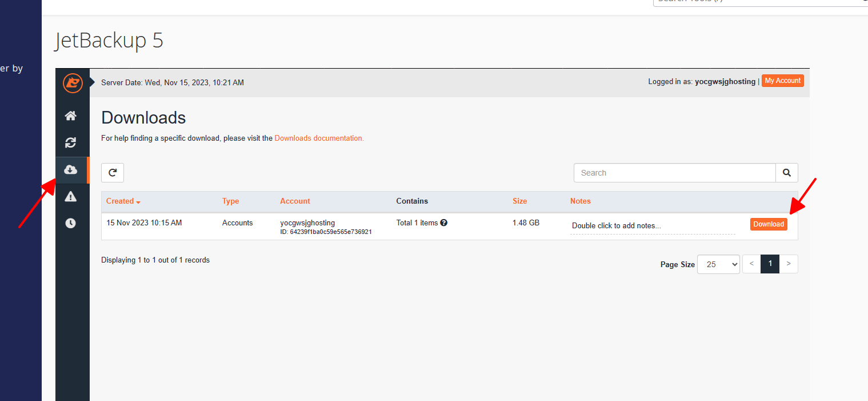868x401 pixels.
Task: Click the JetBackup fox logo icon
Action: (x=73, y=83)
